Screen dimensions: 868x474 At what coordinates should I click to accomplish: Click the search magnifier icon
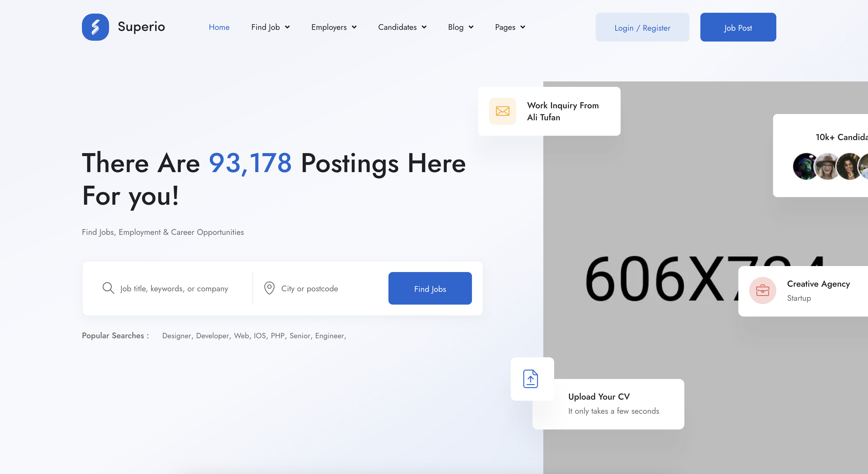coord(108,288)
